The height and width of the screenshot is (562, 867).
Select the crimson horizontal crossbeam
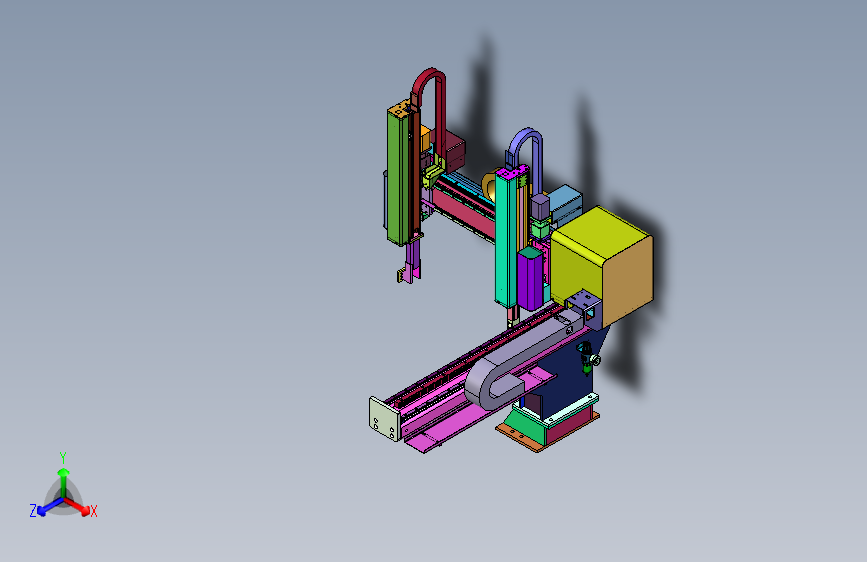click(463, 213)
